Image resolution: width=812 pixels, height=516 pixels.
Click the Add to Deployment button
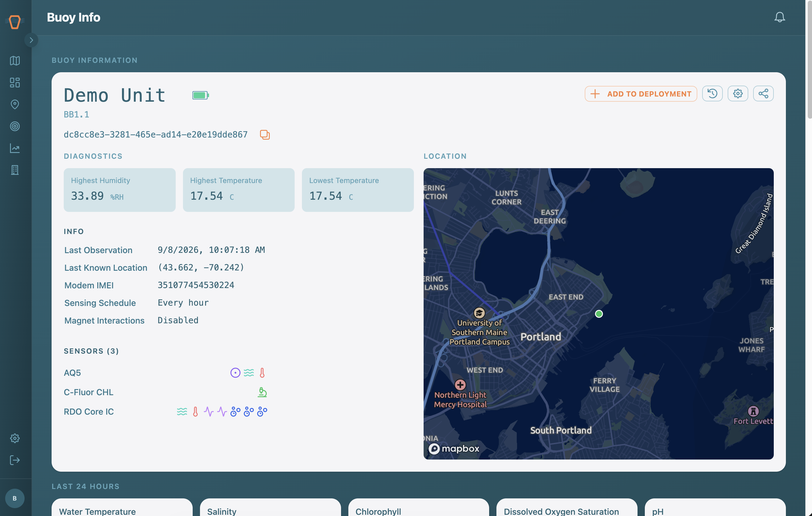641,94
